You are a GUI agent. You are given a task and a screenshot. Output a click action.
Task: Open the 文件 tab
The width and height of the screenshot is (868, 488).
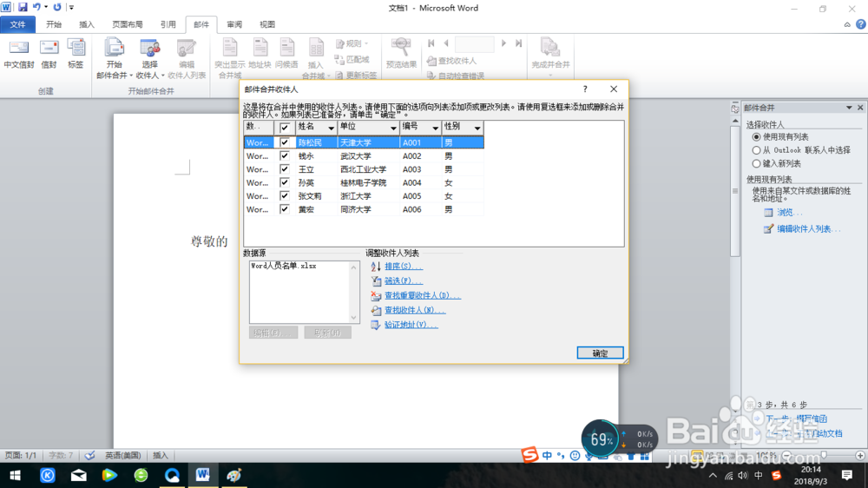click(17, 24)
